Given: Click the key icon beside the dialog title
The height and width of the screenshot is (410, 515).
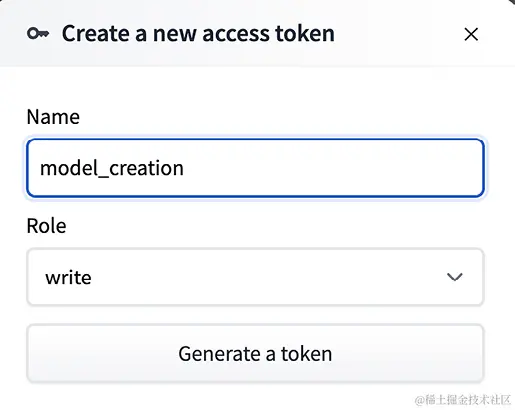Looking at the screenshot, I should pyautogui.click(x=38, y=34).
